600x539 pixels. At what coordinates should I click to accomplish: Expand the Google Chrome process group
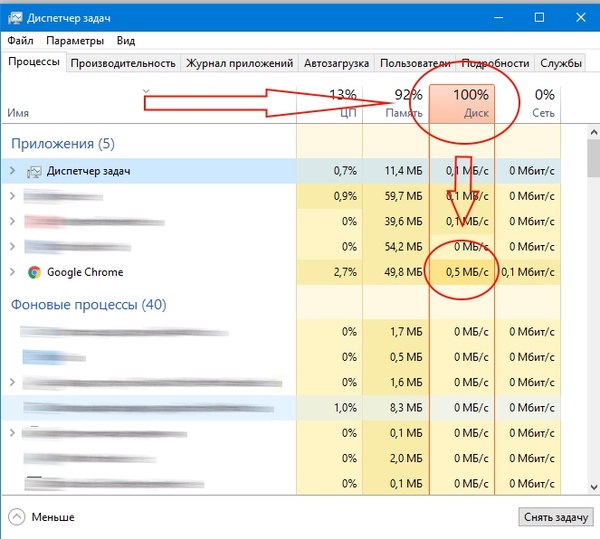(x=12, y=272)
